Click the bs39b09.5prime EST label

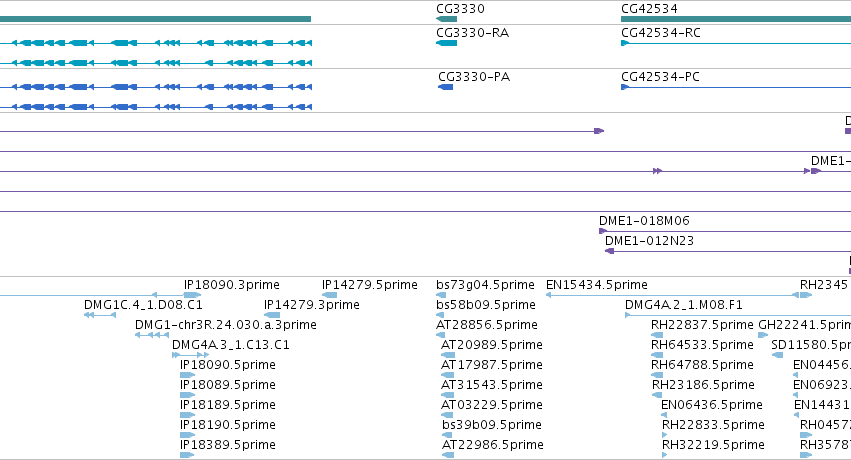(492, 425)
